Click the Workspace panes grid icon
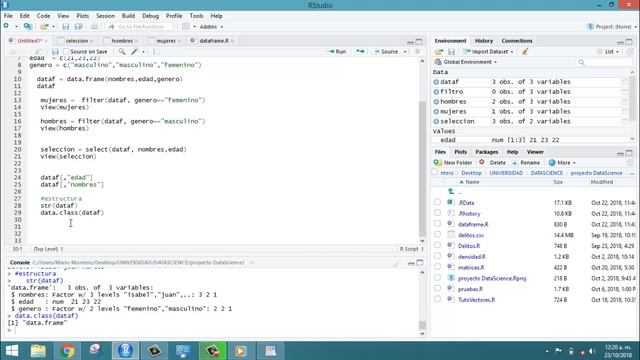Screen dimensions: 640x360 (186, 27)
